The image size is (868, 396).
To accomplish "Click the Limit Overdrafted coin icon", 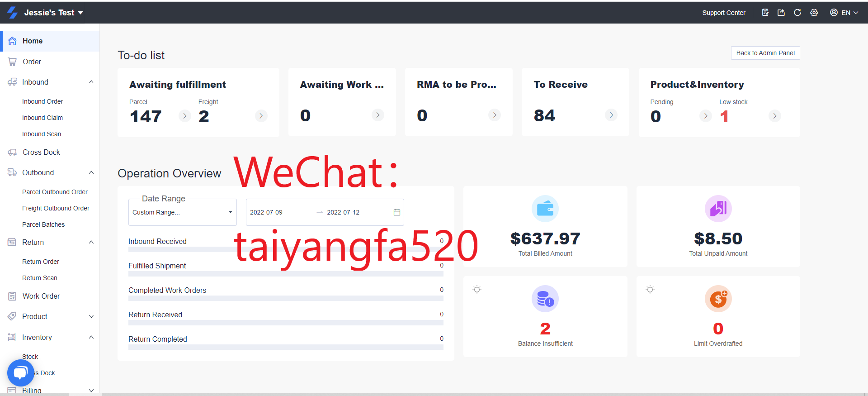I will [718, 299].
